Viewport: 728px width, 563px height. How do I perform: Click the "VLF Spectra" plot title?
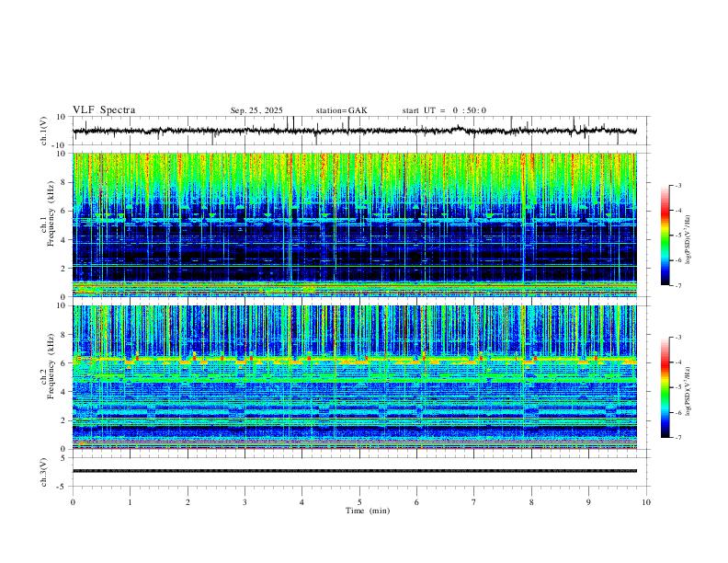104,110
